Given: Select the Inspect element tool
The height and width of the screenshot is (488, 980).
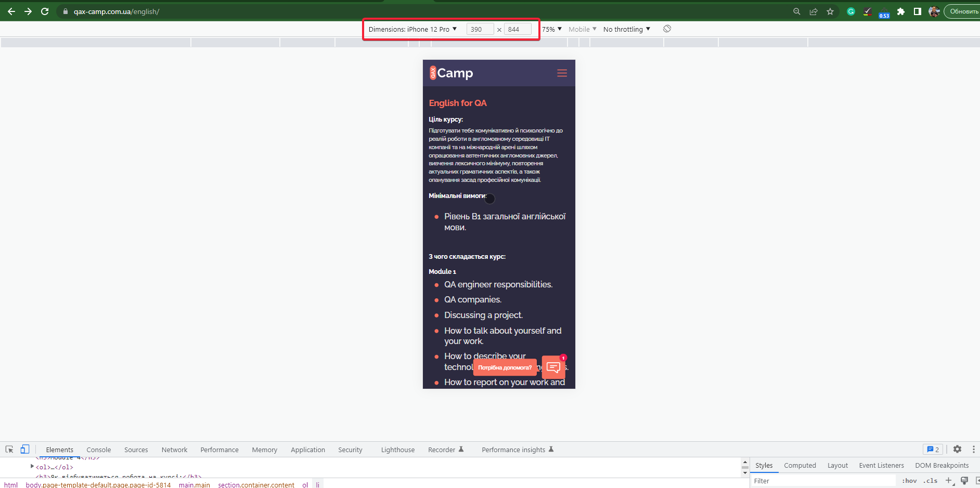Looking at the screenshot, I should pyautogui.click(x=9, y=449).
